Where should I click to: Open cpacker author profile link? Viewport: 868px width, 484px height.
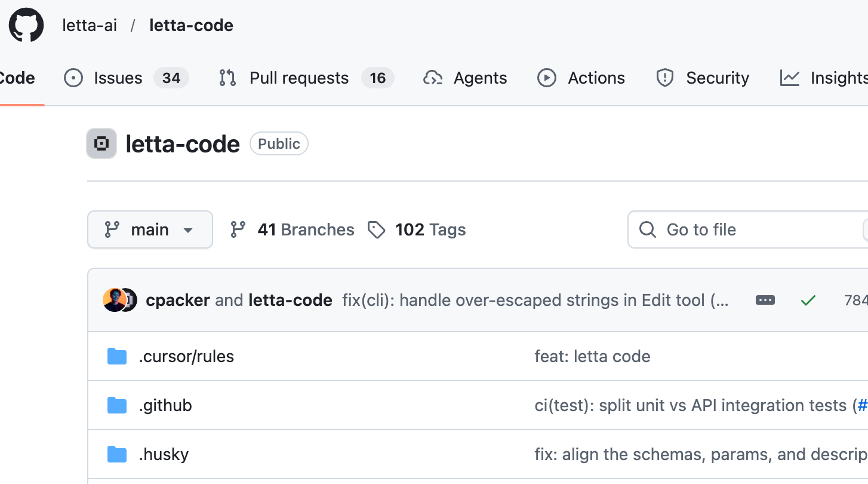[178, 300]
